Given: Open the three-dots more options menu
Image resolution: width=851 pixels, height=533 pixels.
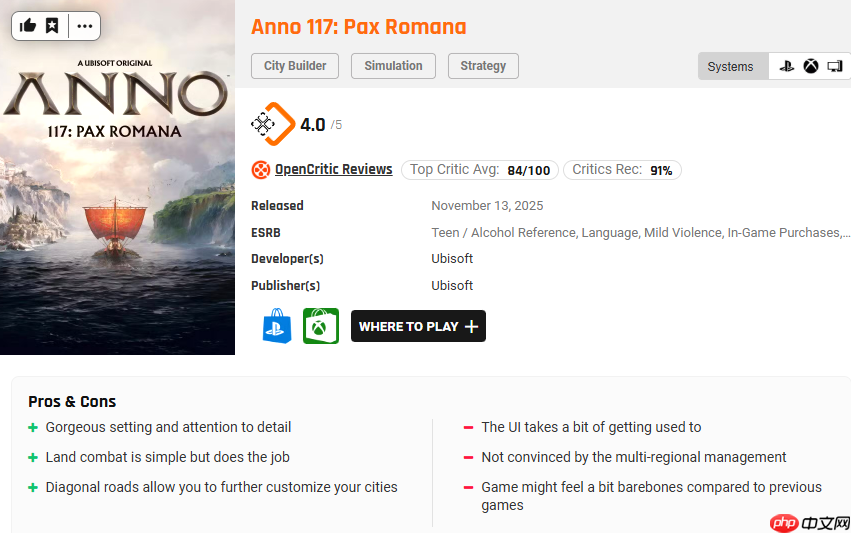Looking at the screenshot, I should (x=83, y=26).
